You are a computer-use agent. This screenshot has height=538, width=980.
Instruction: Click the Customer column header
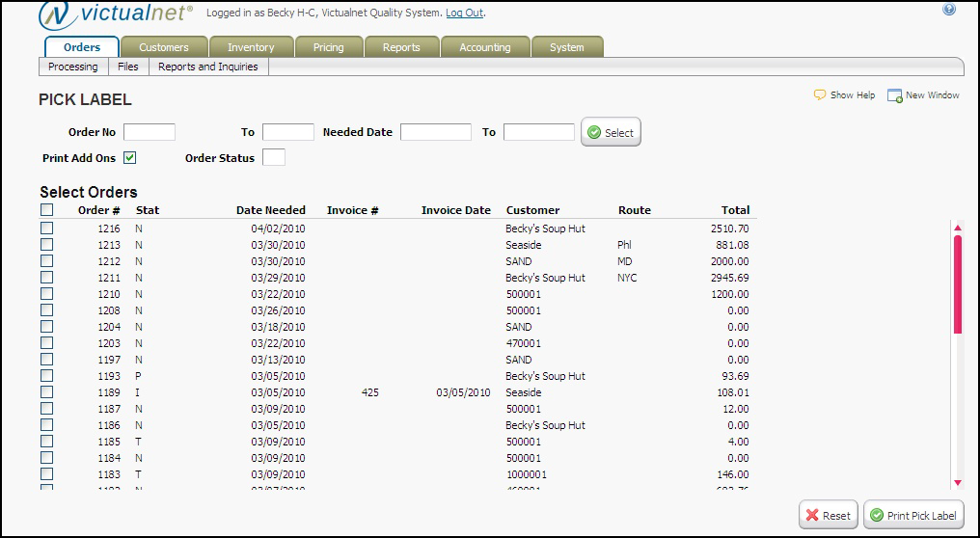click(532, 210)
